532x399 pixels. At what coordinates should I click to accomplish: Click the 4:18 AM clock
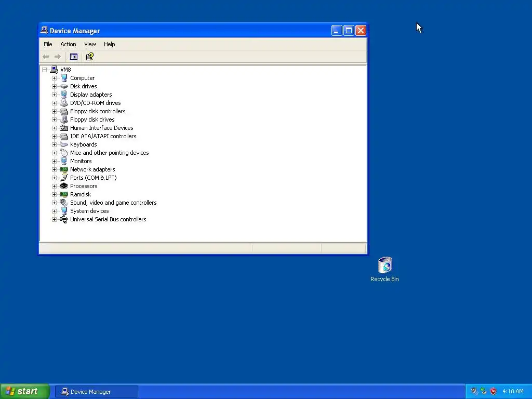pos(513,392)
